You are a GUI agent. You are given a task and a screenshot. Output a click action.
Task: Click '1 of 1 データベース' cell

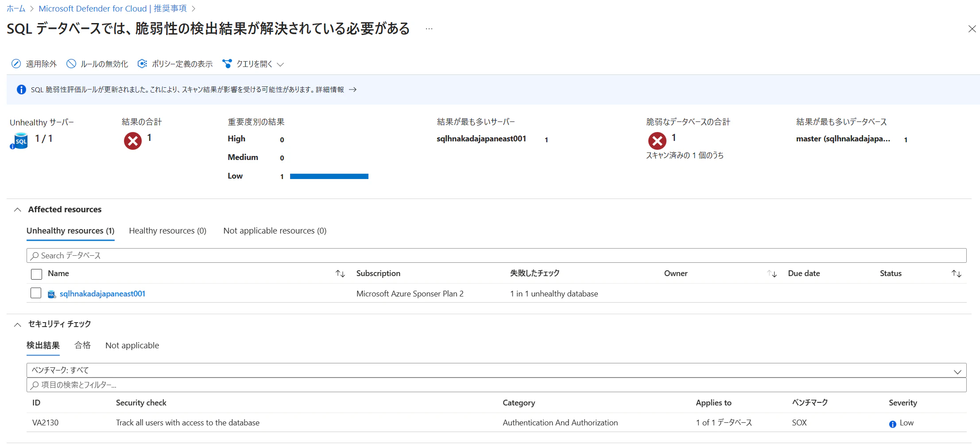tap(724, 423)
